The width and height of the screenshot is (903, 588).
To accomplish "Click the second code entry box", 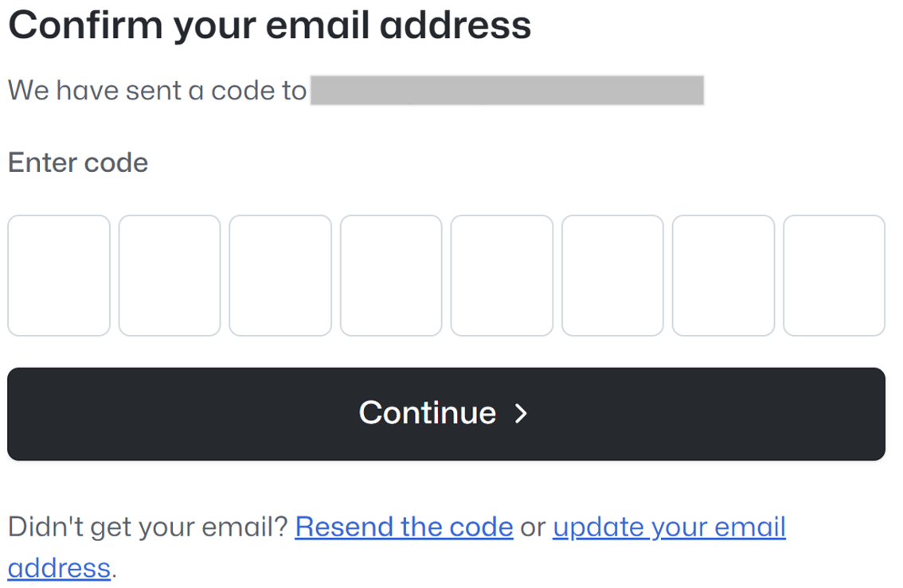I will [x=169, y=275].
